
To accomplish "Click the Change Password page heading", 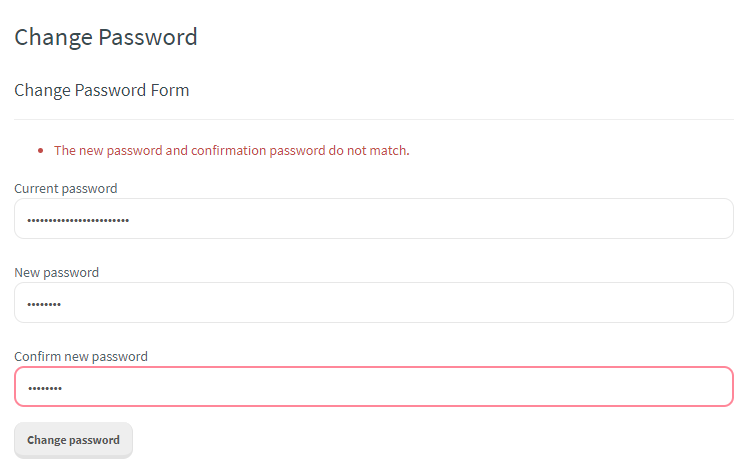I will [x=106, y=38].
